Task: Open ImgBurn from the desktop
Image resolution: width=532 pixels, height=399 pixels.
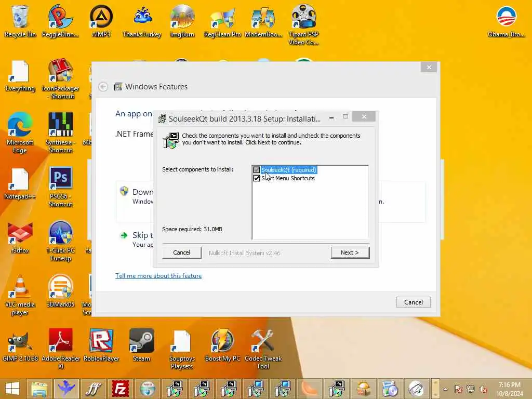Action: 182,20
